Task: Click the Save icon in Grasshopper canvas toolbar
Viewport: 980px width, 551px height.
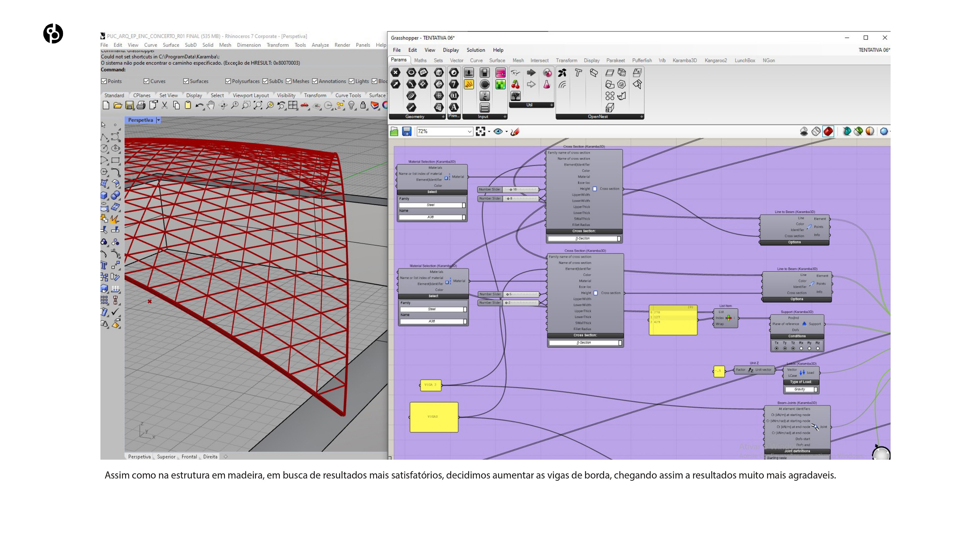Action: click(x=406, y=132)
